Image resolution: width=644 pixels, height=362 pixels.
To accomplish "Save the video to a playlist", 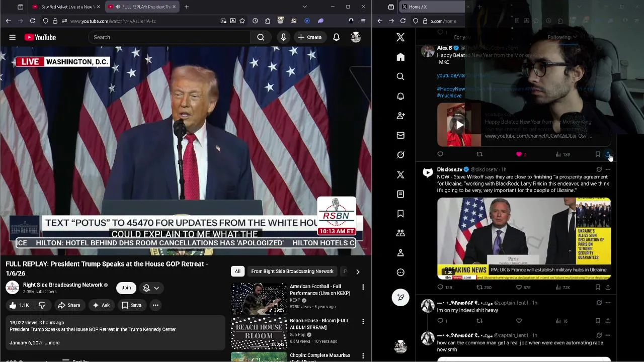I will (131, 305).
